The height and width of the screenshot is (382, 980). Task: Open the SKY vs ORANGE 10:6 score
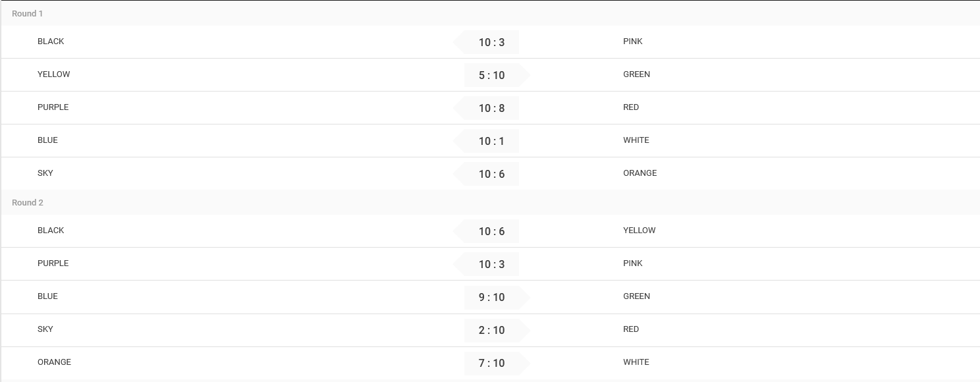491,174
